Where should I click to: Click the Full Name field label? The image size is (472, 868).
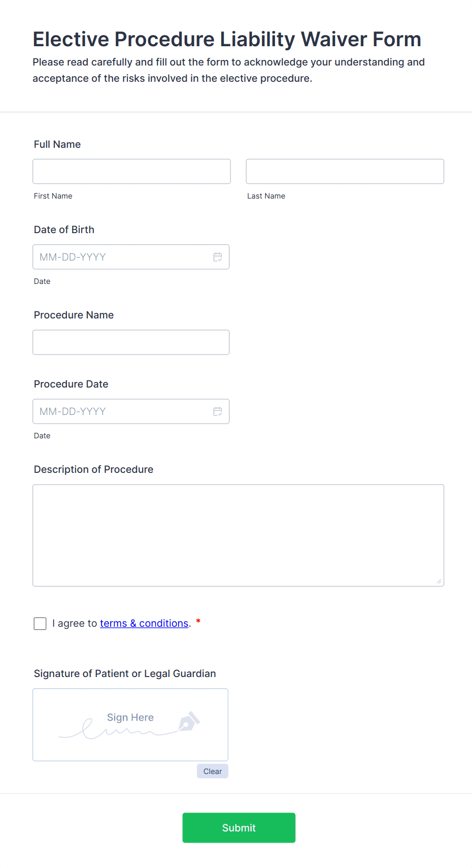coord(57,144)
